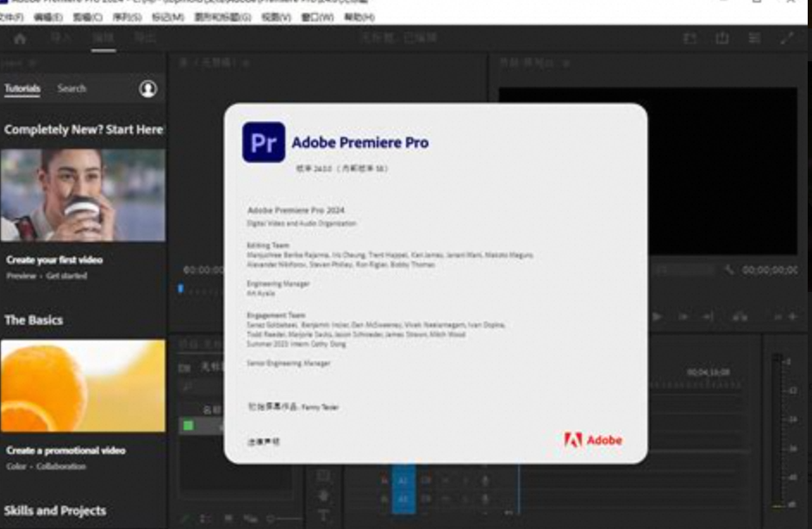This screenshot has width=812, height=529.
Task: Open the 法律声明 legal notices link
Action: [x=264, y=441]
